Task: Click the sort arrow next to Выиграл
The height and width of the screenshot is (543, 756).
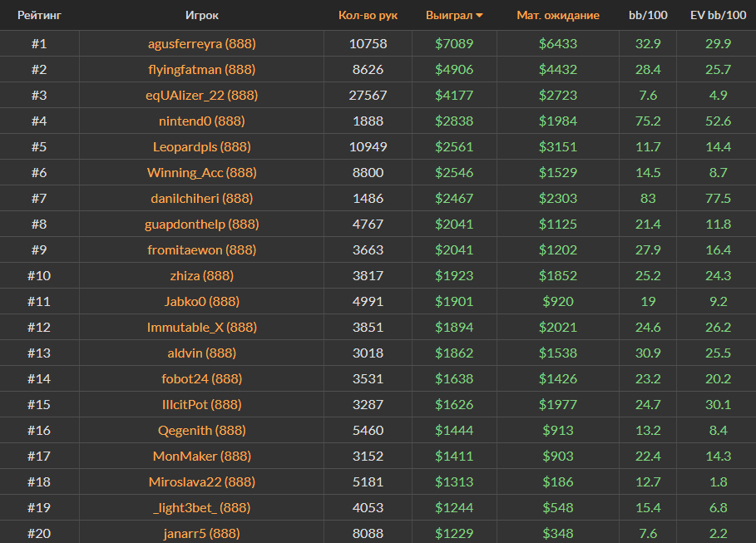Action: [480, 16]
